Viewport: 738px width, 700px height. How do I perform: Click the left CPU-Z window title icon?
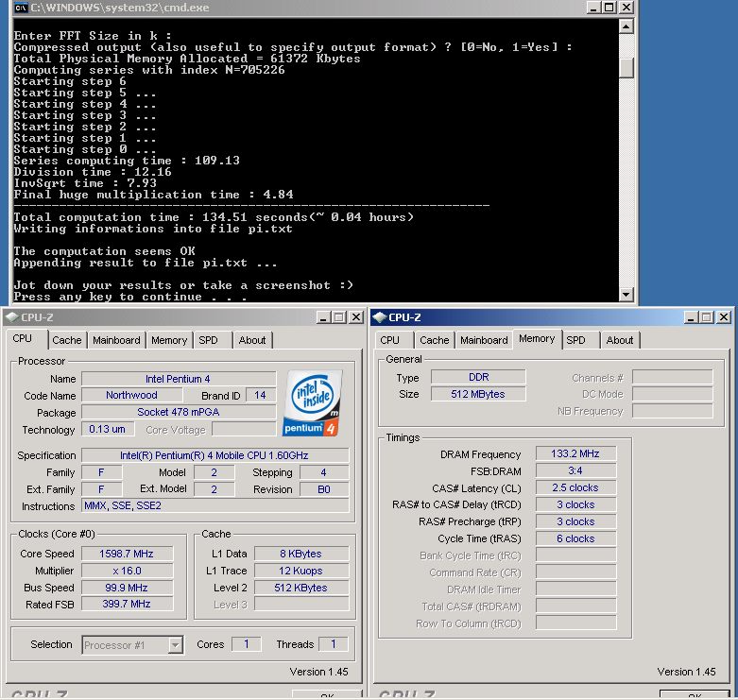point(11,317)
